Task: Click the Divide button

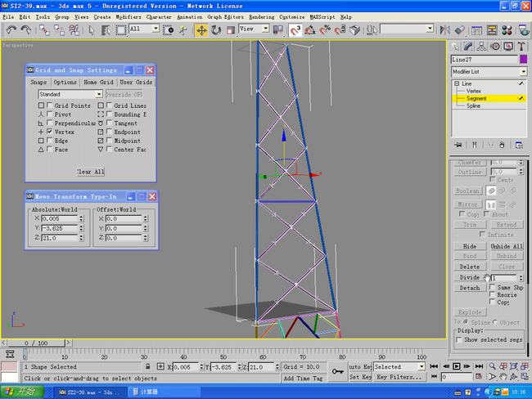Action: coord(470,278)
